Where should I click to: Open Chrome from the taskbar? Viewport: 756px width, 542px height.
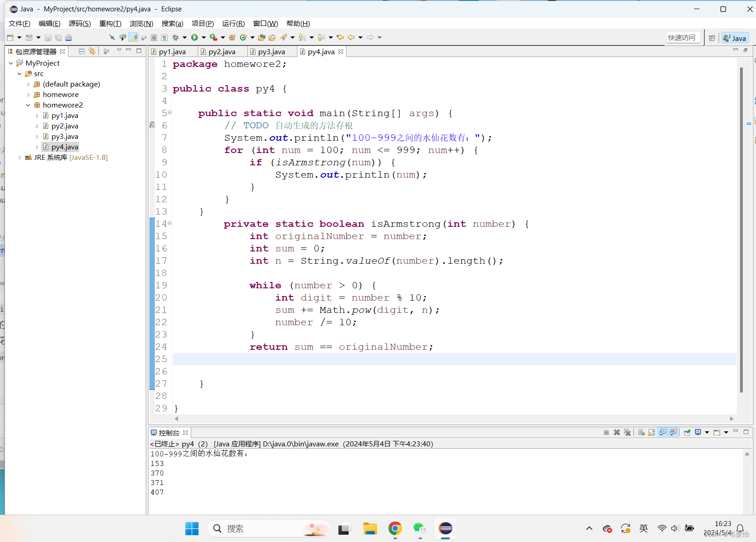(x=395, y=528)
